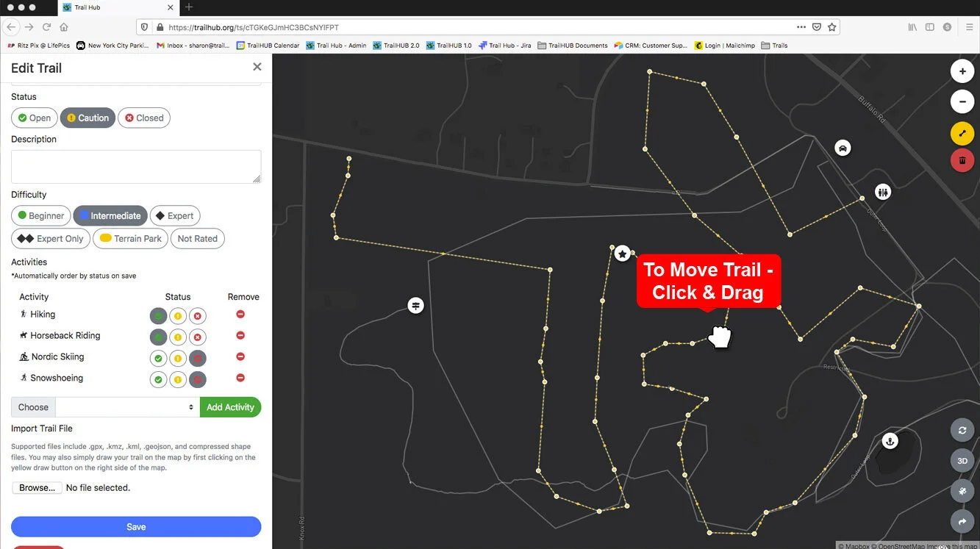Open the TrailHUB Documents bookmark folder
The width and height of the screenshot is (980, 549).
[573, 46]
